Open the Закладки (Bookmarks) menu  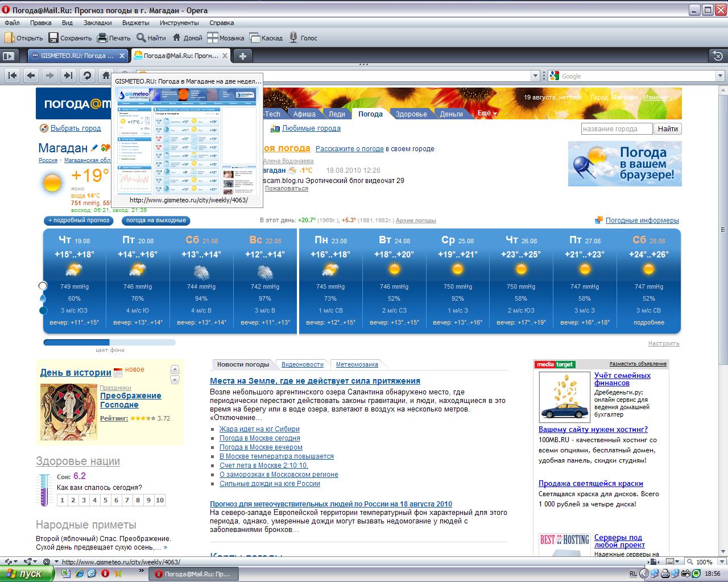[97, 23]
